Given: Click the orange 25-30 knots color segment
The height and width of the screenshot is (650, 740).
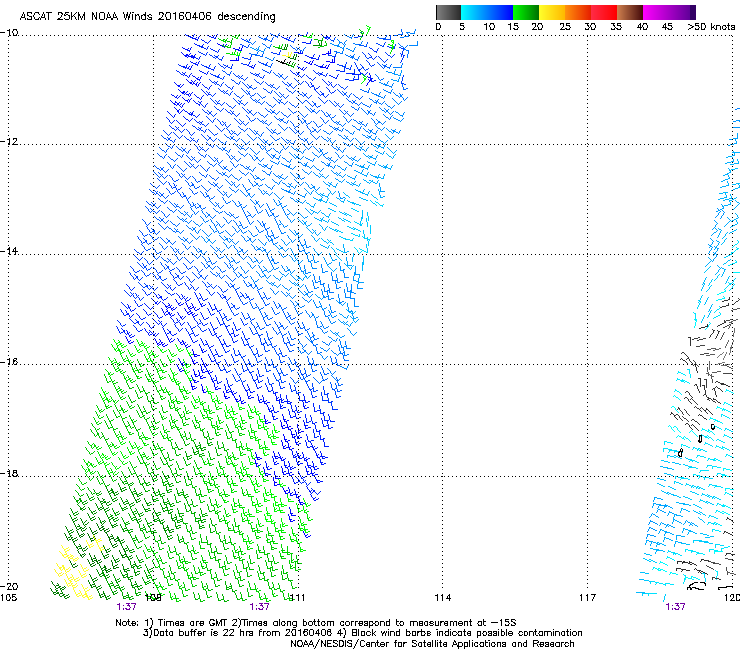Looking at the screenshot, I should pyautogui.click(x=578, y=12).
